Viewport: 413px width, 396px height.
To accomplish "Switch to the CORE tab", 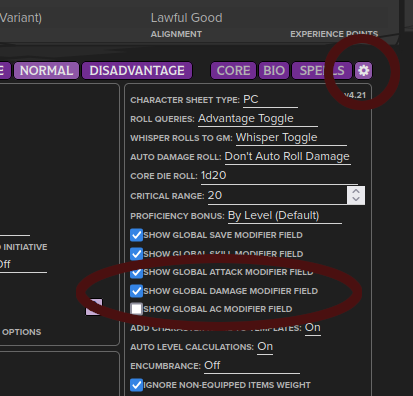I will click(x=233, y=71).
